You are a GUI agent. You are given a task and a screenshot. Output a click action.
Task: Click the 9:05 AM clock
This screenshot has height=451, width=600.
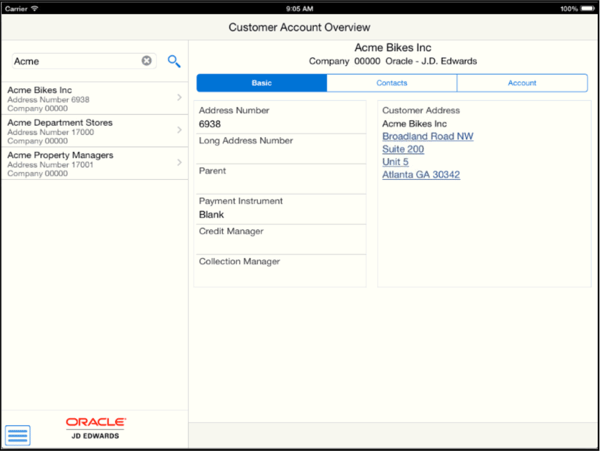point(300,8)
